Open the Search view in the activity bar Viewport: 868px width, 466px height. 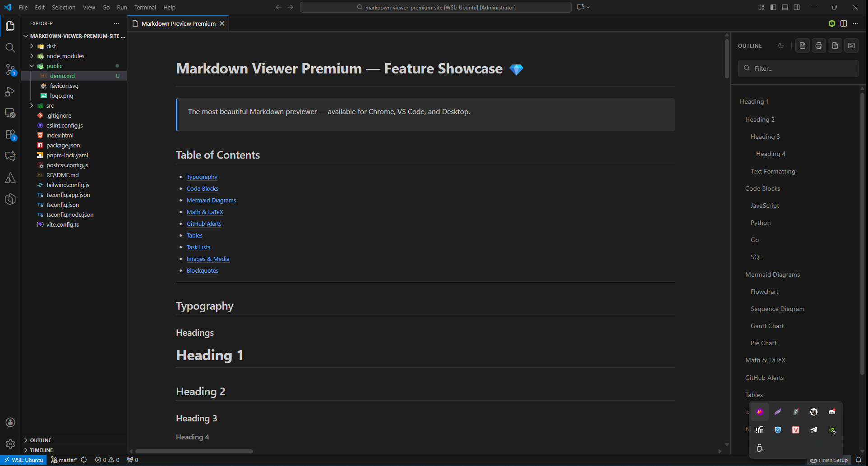click(x=10, y=48)
